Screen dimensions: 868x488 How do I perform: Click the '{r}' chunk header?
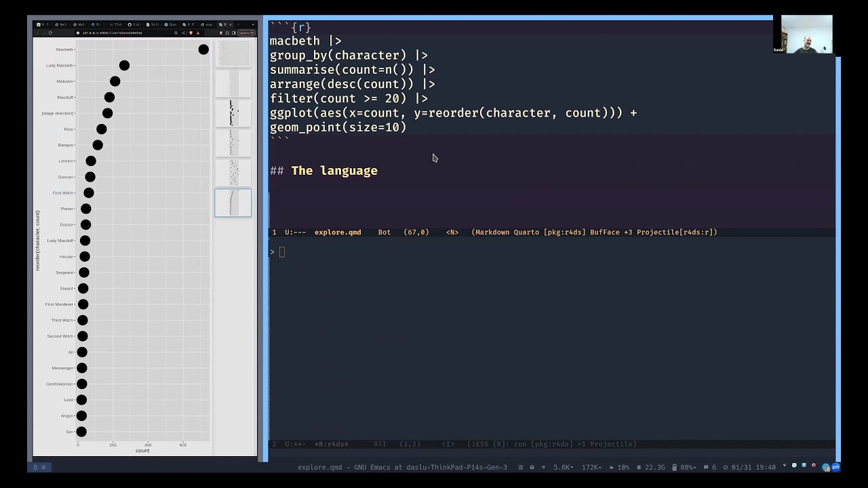[x=301, y=27]
